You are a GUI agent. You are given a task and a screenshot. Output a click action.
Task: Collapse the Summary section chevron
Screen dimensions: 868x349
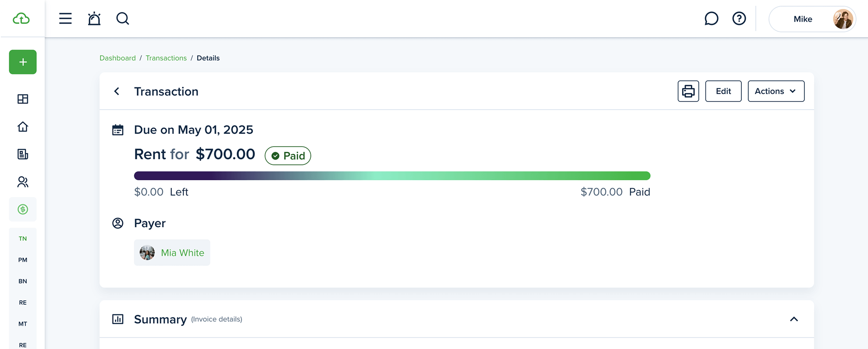tap(794, 319)
